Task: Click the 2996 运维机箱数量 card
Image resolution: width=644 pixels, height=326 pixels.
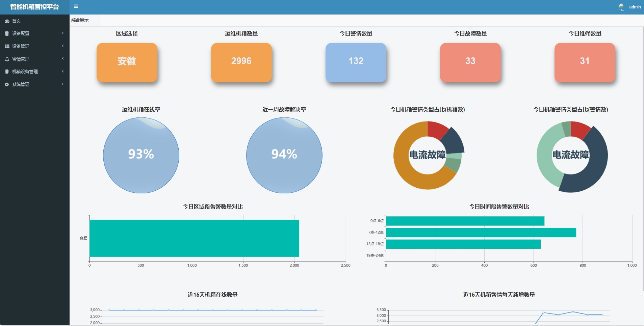Action: [241, 62]
